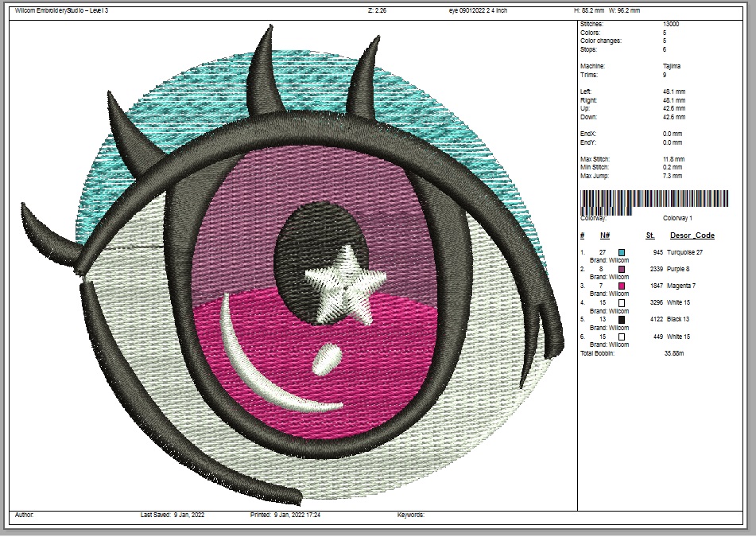Click the Keywords field in the footer
Image resolution: width=756 pixels, height=537 pixels.
coord(411,516)
